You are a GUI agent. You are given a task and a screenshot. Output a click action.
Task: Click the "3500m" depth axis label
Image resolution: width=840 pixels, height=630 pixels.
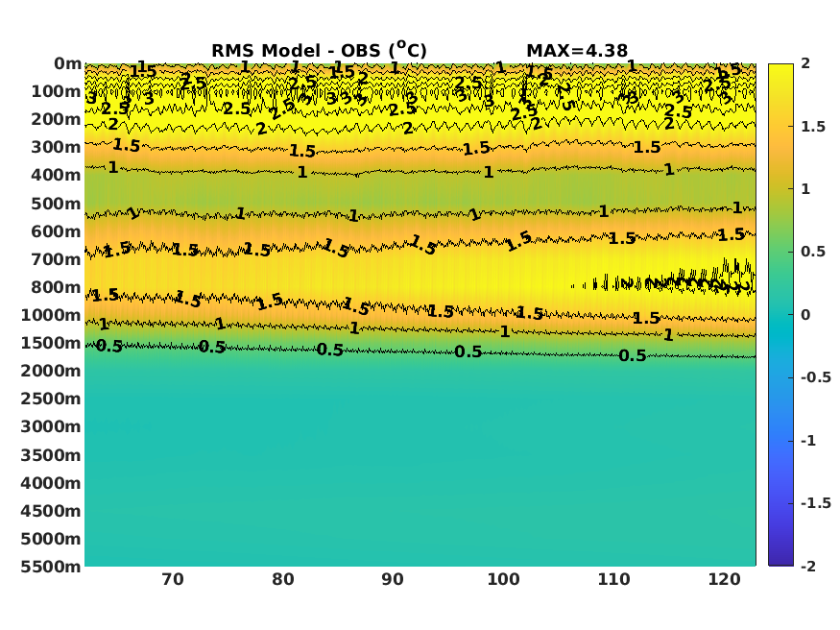point(51,456)
